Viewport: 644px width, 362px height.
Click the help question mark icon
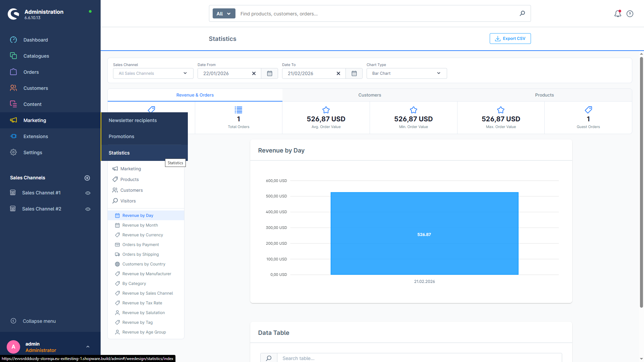point(630,13)
